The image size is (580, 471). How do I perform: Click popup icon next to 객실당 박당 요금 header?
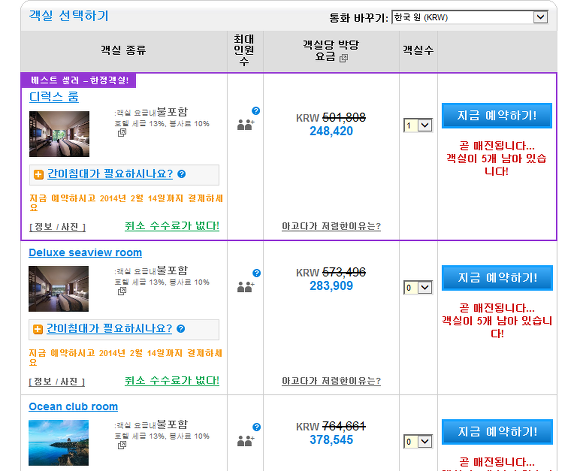coord(344,58)
